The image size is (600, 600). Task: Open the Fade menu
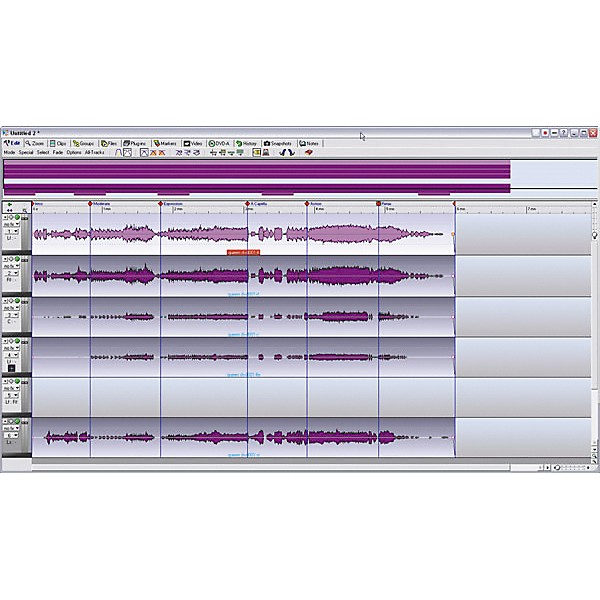[x=58, y=152]
